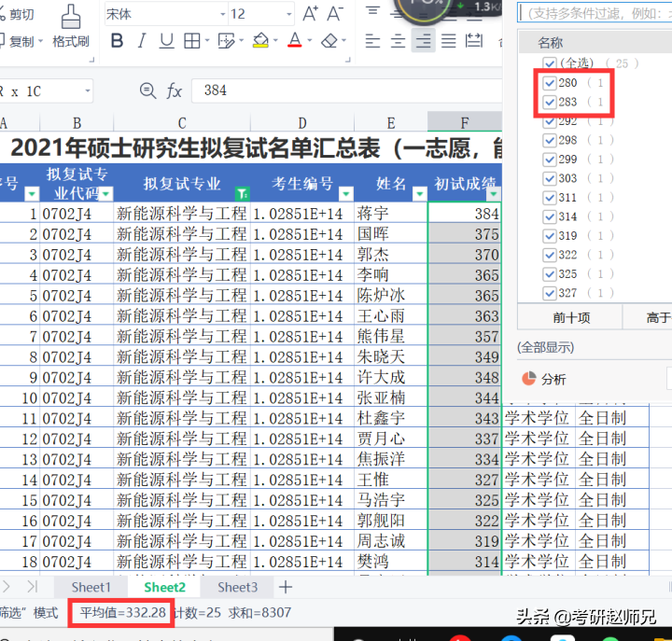Open font color dropdown arrow

310,41
